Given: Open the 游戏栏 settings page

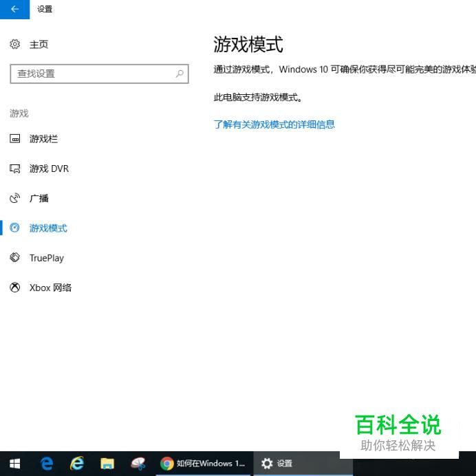Looking at the screenshot, I should [43, 139].
